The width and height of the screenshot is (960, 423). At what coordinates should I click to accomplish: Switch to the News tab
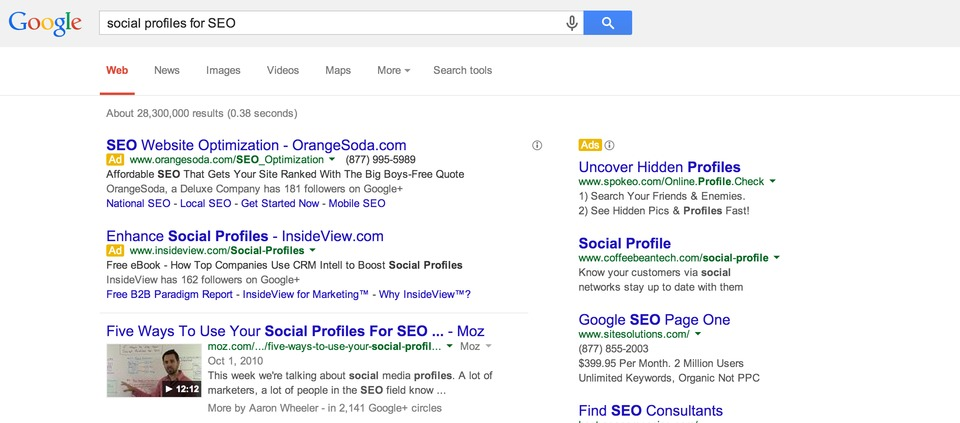click(167, 70)
